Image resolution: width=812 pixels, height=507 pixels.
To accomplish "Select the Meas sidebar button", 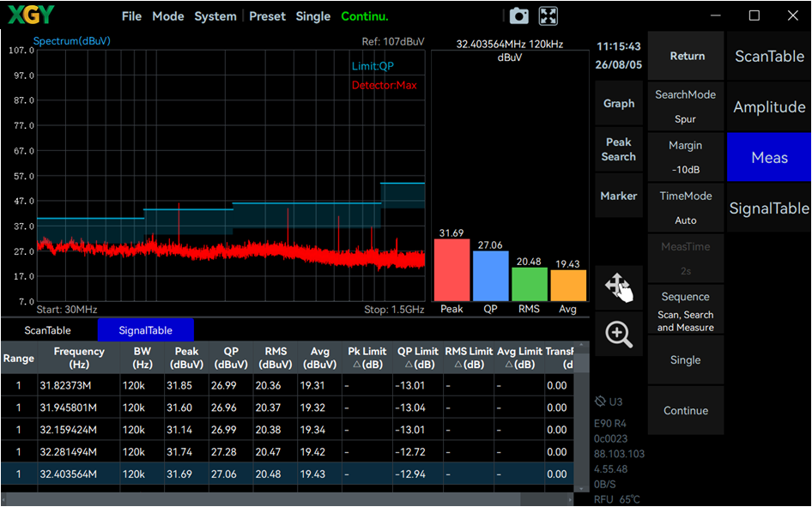I will point(769,157).
